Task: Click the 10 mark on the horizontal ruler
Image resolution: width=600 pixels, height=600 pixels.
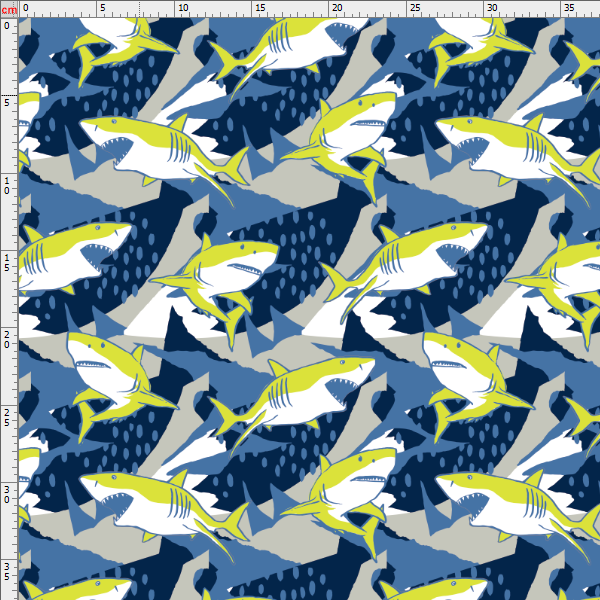Action: [183, 8]
